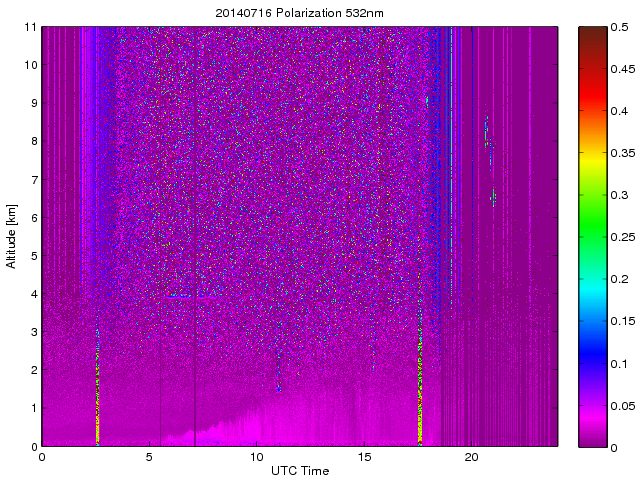Click the 'Altitude [km]' y-axis label
This screenshot has width=640, height=480.
12,236
